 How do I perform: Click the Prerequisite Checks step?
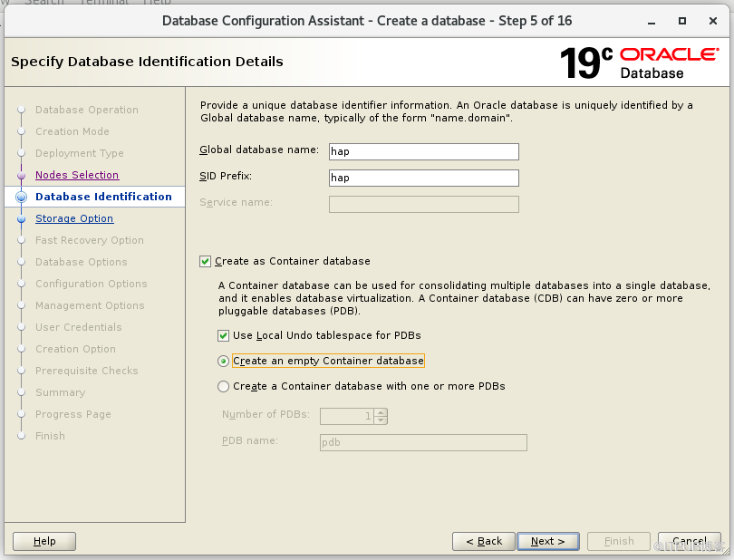click(87, 371)
